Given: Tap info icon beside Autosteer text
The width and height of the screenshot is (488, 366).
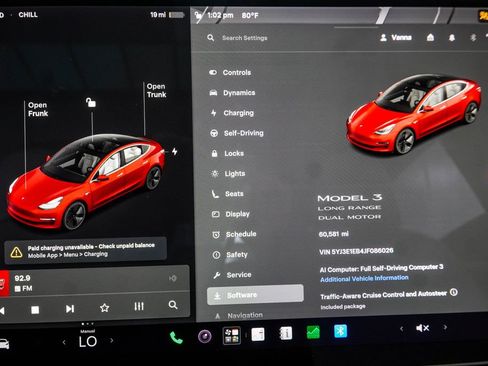Looking at the screenshot, I should pos(454,292).
